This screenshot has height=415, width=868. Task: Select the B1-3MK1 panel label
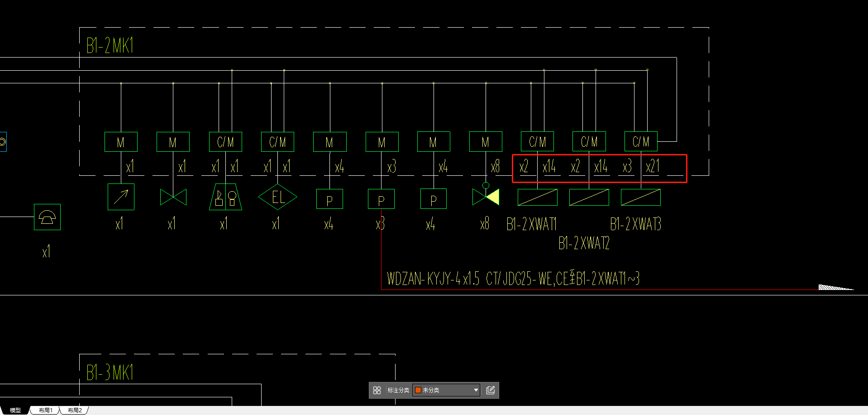(x=110, y=372)
